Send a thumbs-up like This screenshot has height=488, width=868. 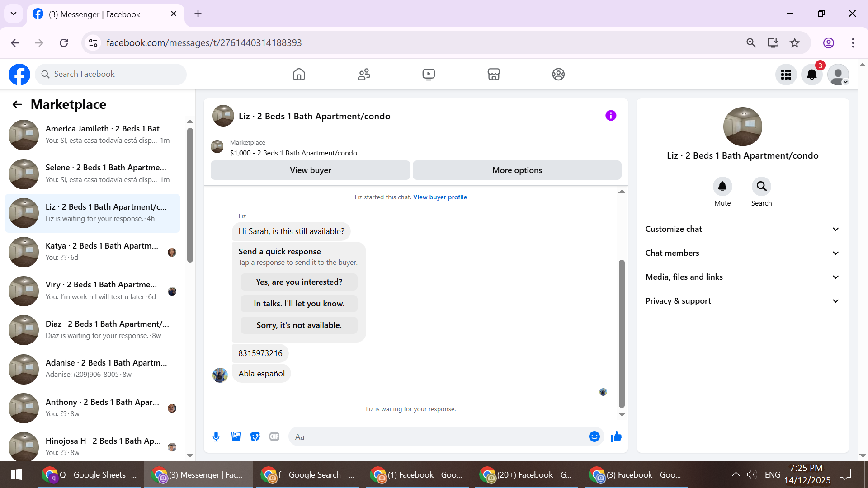(616, 436)
